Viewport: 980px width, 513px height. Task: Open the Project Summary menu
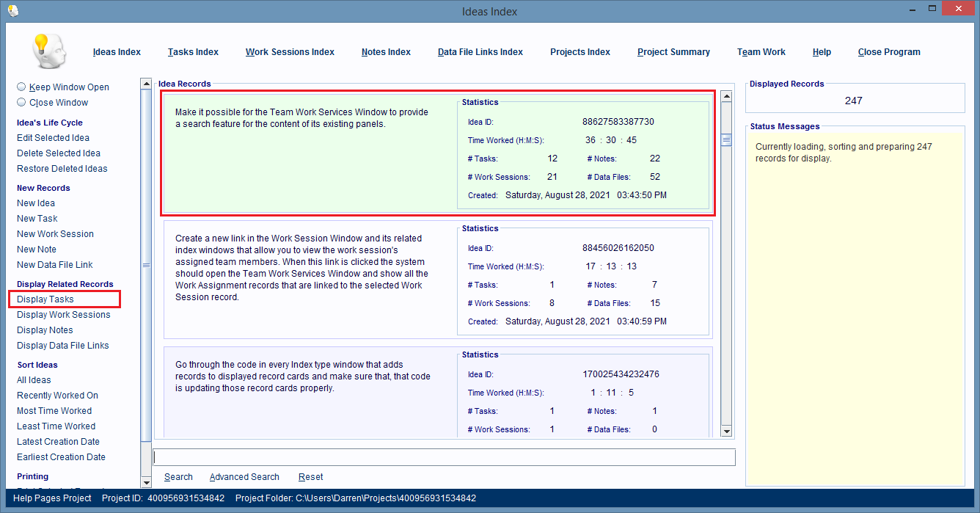click(x=673, y=52)
